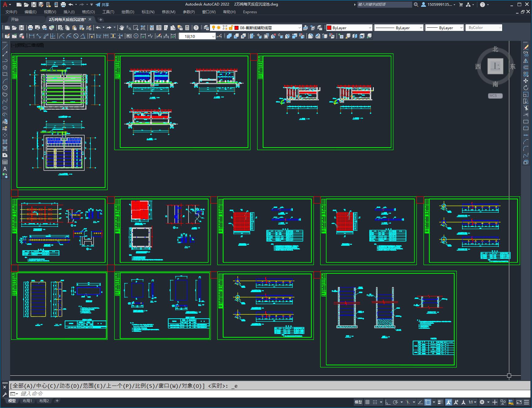This screenshot has height=408, width=532.
Task: Choose the Hatch tool in left toolbar
Action: coord(5,142)
